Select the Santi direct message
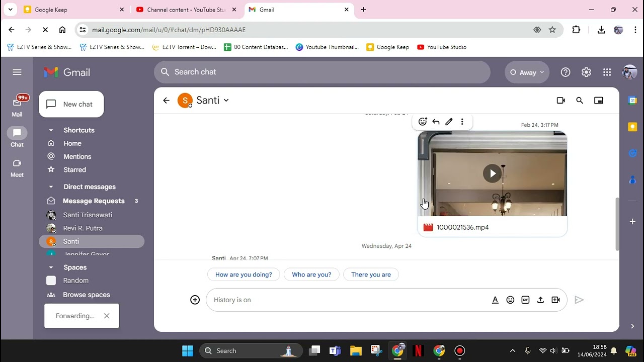644x362 pixels. point(92,241)
